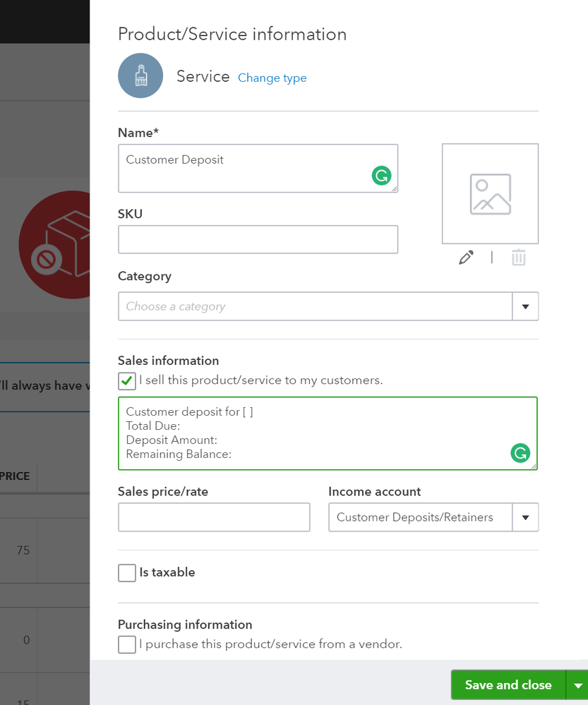Click the image placeholder to add a photo
The height and width of the screenshot is (705, 588).
(490, 193)
